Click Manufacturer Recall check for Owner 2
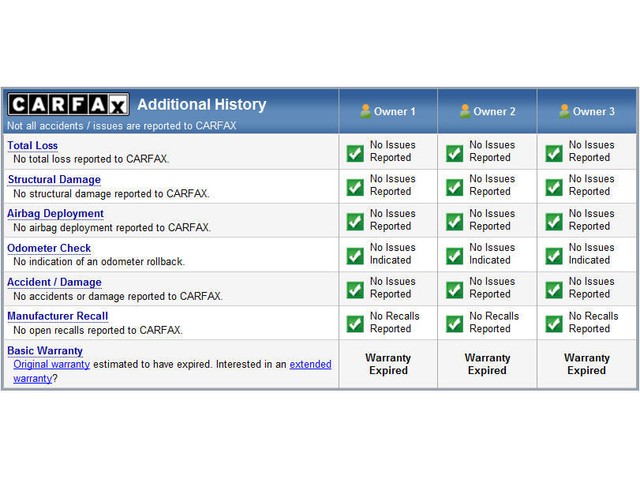Image resolution: width=640 pixels, height=480 pixels. coord(454,324)
